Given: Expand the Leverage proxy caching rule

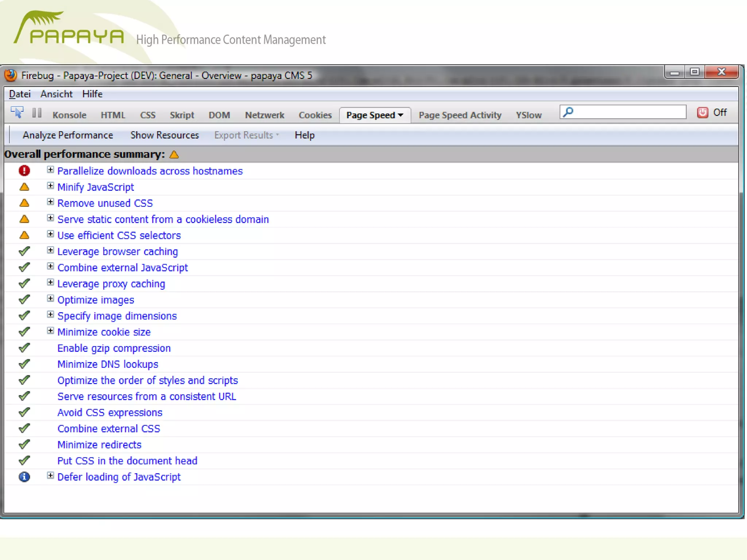Looking at the screenshot, I should coord(50,282).
